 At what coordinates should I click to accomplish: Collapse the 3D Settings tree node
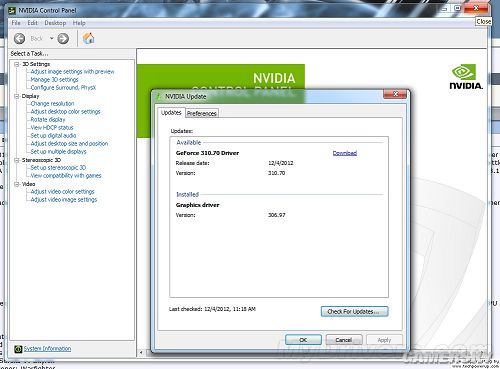(x=17, y=64)
